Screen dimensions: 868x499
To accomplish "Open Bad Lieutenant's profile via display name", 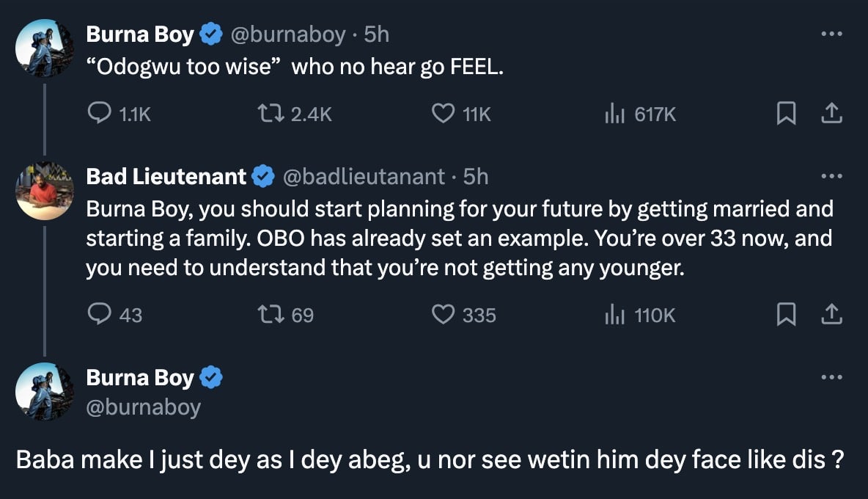I will point(166,177).
